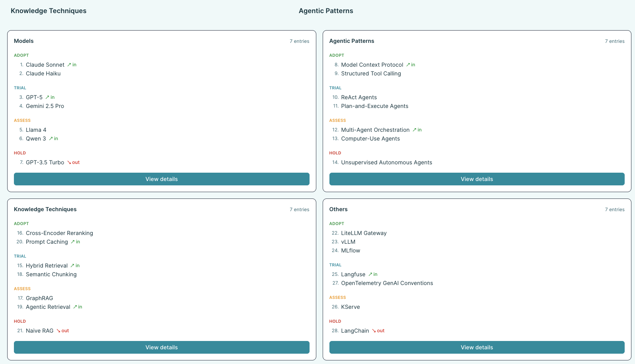Click the KServe entry
This screenshot has width=635, height=364.
point(350,307)
